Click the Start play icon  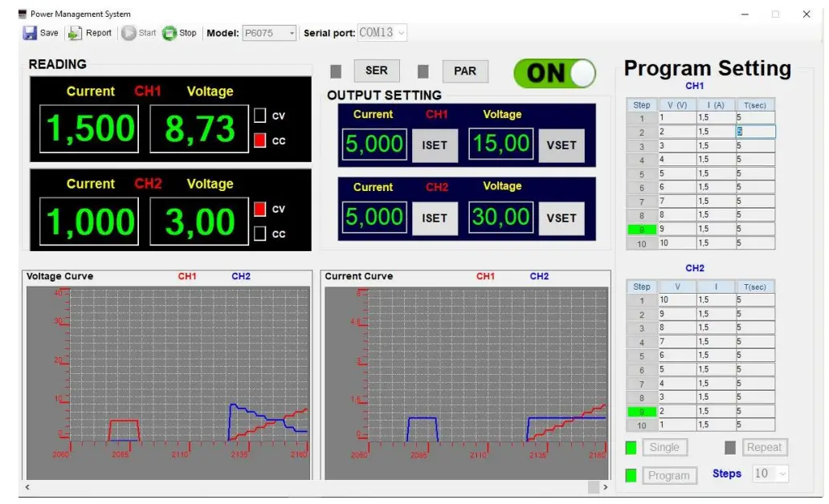click(x=129, y=33)
